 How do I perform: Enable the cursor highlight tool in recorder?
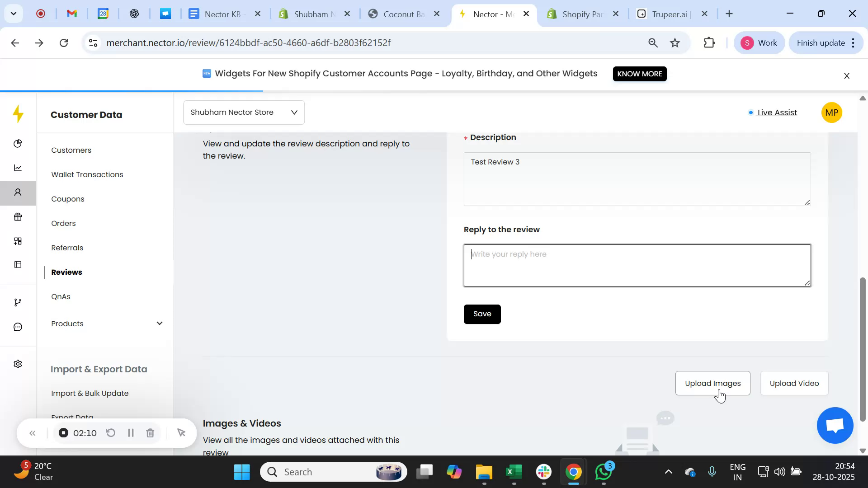182,432
